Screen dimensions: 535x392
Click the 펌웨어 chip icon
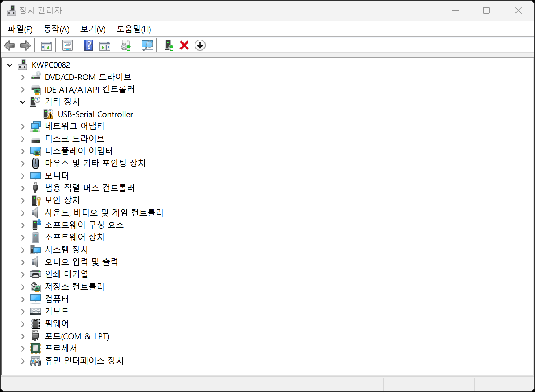(x=36, y=323)
